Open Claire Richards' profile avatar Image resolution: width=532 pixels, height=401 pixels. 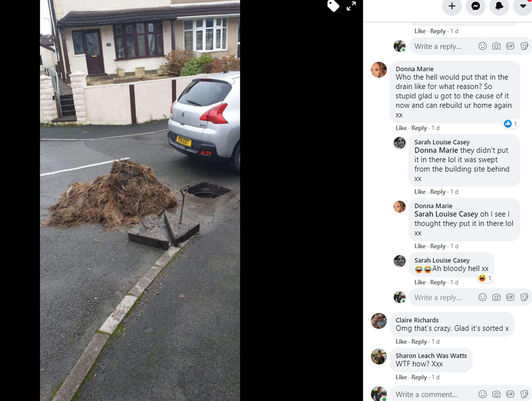379,321
